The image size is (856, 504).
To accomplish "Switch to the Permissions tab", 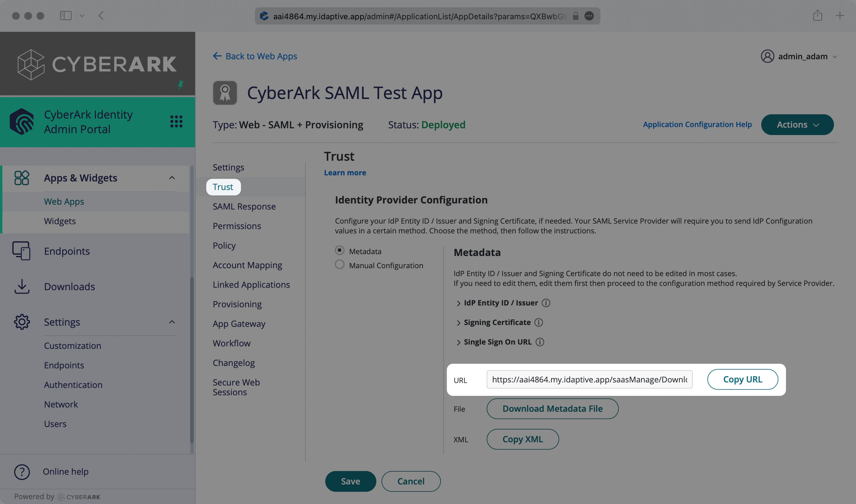I will tap(237, 226).
